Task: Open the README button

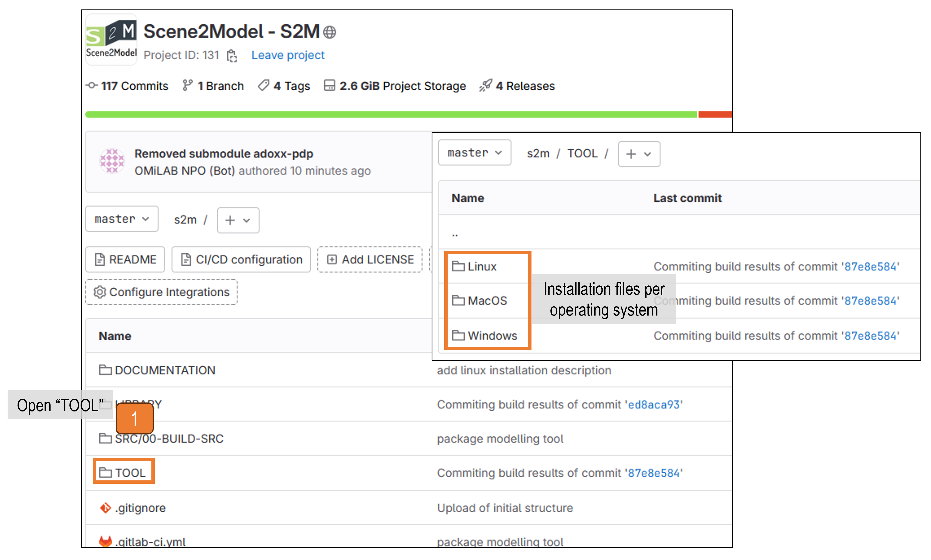Action: click(125, 260)
